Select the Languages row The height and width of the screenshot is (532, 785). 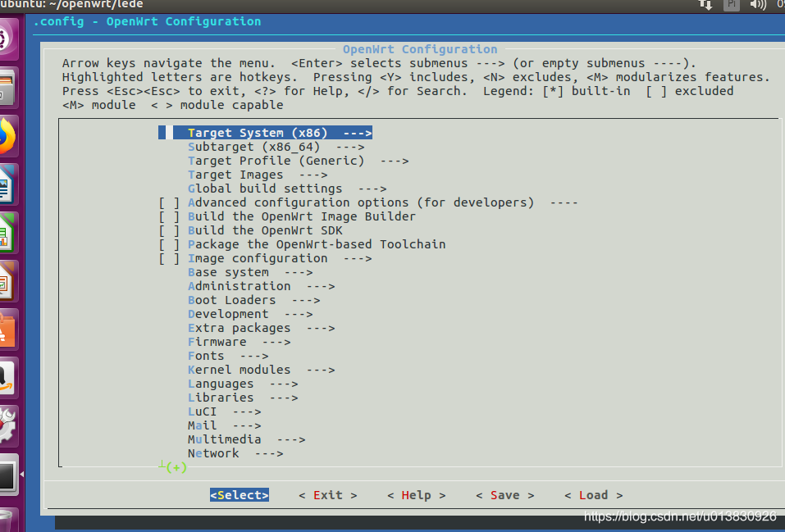click(x=243, y=384)
